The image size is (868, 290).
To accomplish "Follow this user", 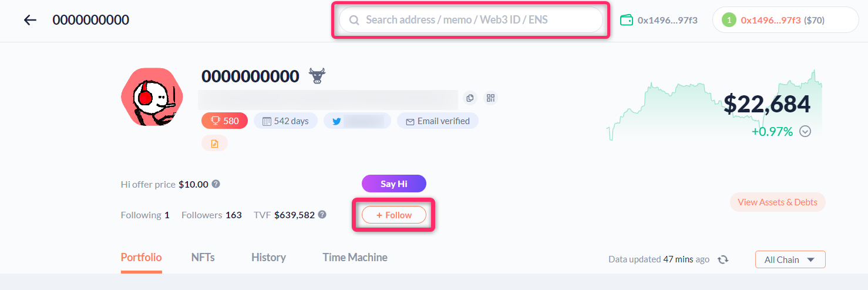I will (393, 215).
